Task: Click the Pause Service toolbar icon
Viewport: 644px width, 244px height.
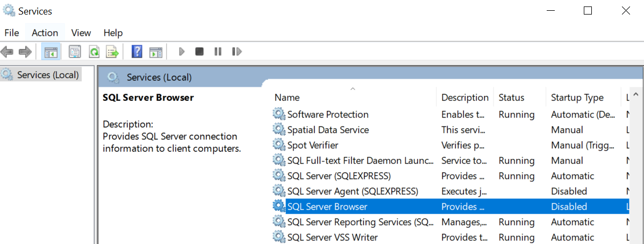Action: (218, 52)
